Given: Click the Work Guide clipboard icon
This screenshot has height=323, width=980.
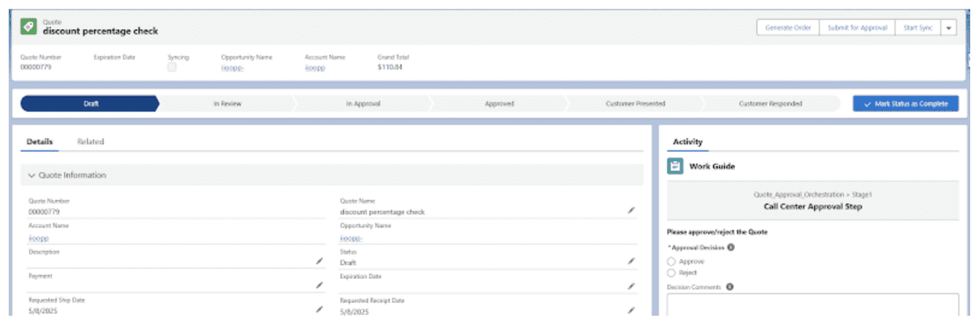Looking at the screenshot, I should coord(675,166).
